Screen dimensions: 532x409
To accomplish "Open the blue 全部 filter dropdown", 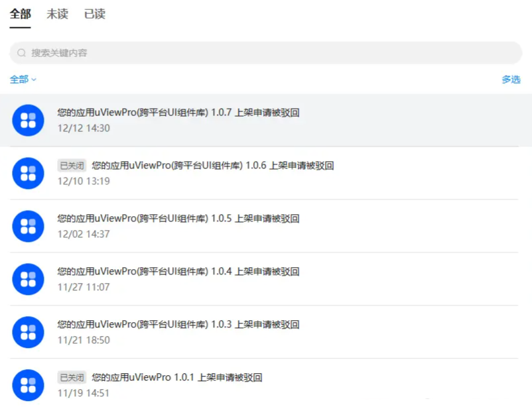I will (23, 80).
